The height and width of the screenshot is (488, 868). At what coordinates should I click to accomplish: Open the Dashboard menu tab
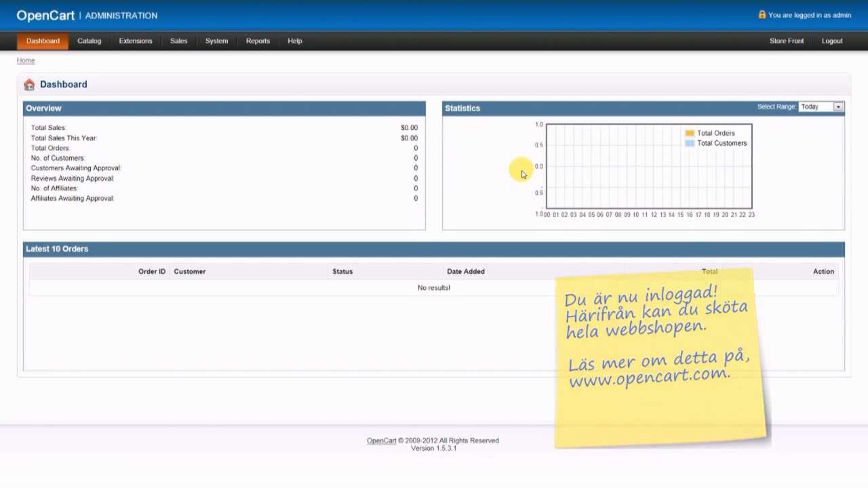(43, 41)
